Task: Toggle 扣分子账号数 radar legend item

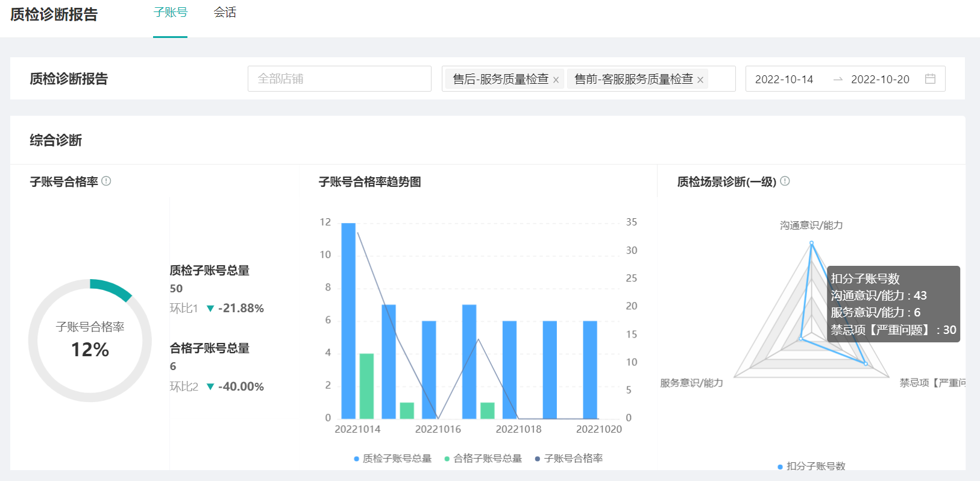Action: tap(812, 467)
